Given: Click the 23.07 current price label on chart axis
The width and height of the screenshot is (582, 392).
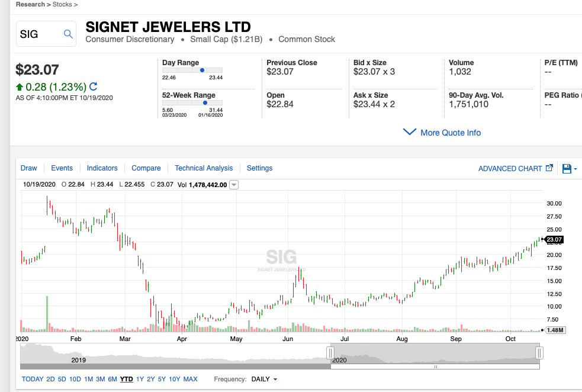Looking at the screenshot, I should 554,239.
